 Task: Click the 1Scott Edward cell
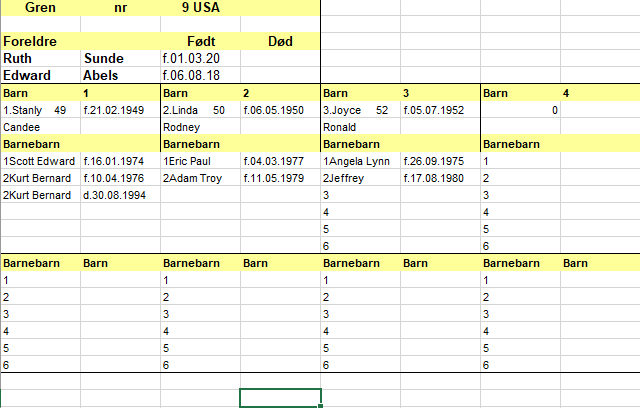40,161
